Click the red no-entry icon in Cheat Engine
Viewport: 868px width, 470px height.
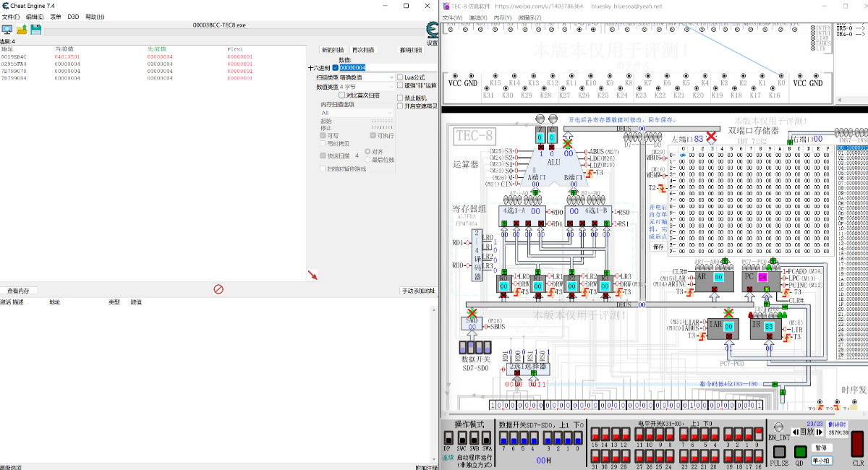click(x=218, y=289)
